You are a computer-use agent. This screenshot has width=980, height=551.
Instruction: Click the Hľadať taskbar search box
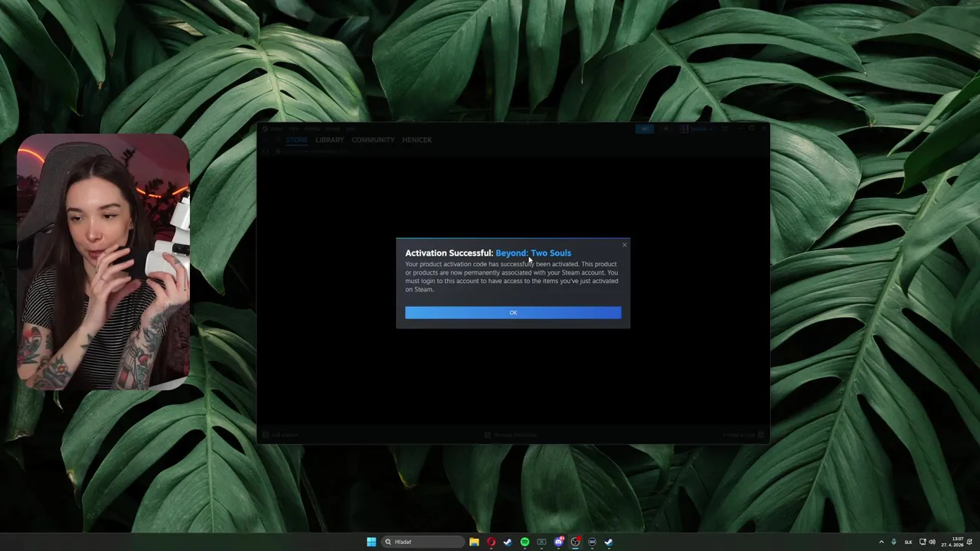tap(423, 542)
